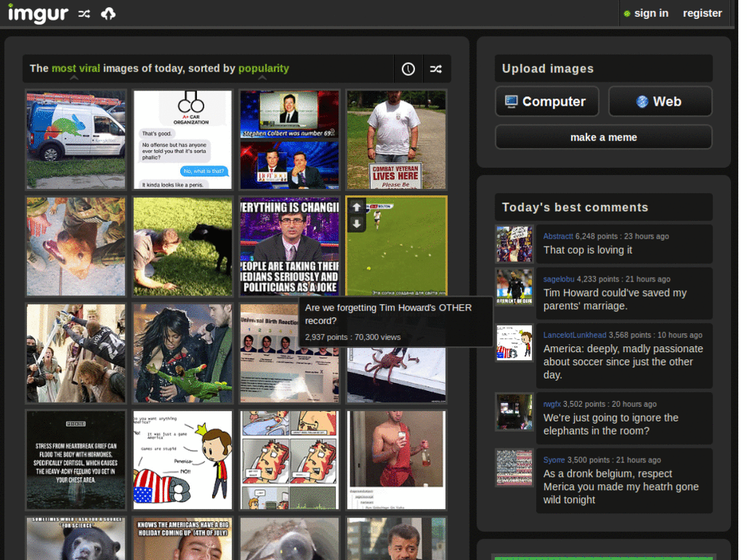Viewport: 747px width, 560px height.
Task: Downvote the soccer GIF with the down arrow
Action: [356, 222]
